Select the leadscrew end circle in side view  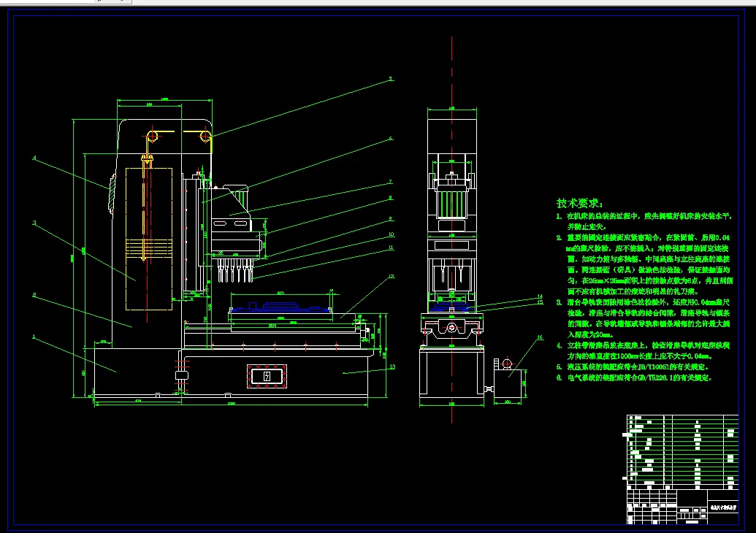pos(451,328)
